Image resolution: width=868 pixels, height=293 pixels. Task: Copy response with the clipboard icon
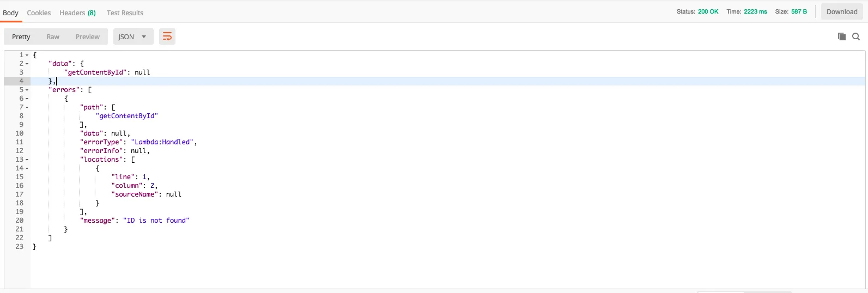point(842,36)
